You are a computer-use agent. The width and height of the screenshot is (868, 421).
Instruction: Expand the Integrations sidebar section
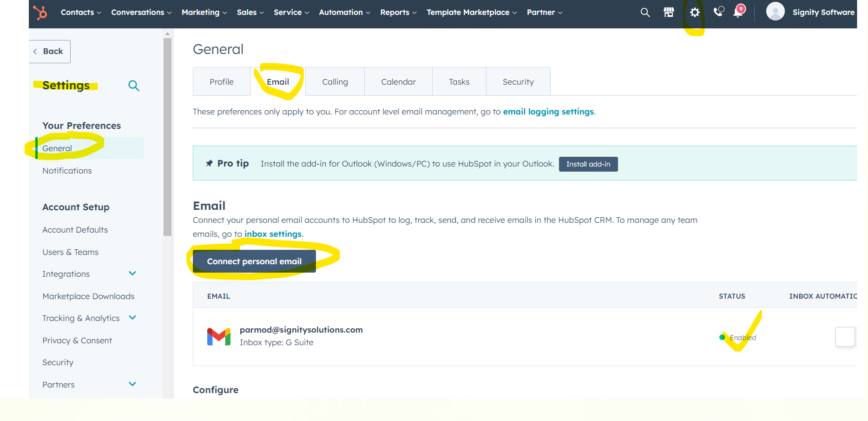click(132, 274)
